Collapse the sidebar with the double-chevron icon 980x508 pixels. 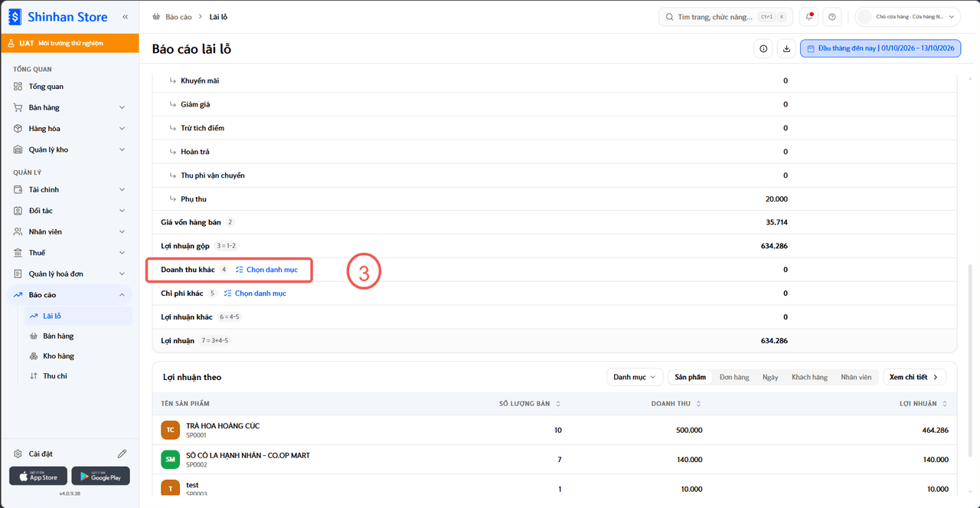click(x=125, y=17)
